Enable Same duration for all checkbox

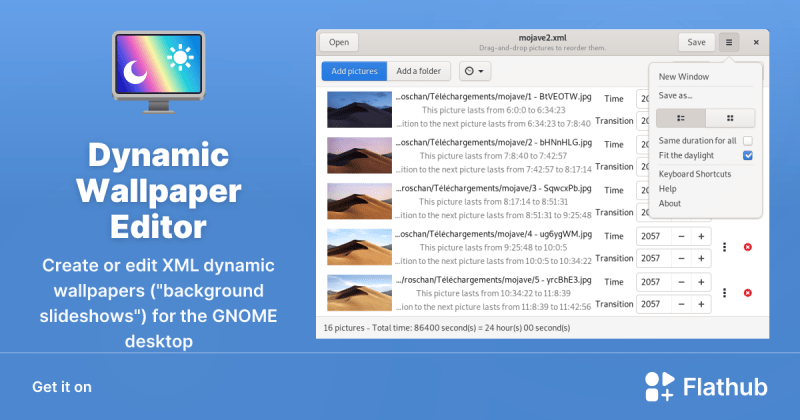coord(747,141)
